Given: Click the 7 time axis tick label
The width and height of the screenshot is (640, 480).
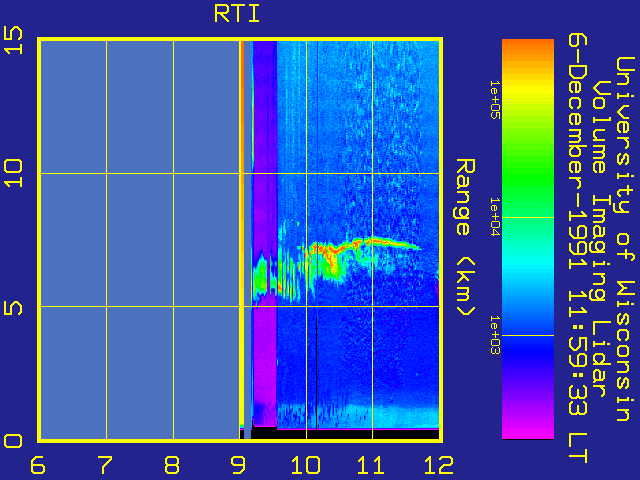Looking at the screenshot, I should [104, 465].
